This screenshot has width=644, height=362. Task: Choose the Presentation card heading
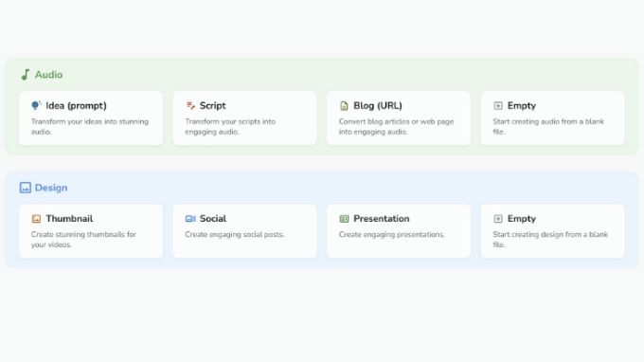coord(382,219)
